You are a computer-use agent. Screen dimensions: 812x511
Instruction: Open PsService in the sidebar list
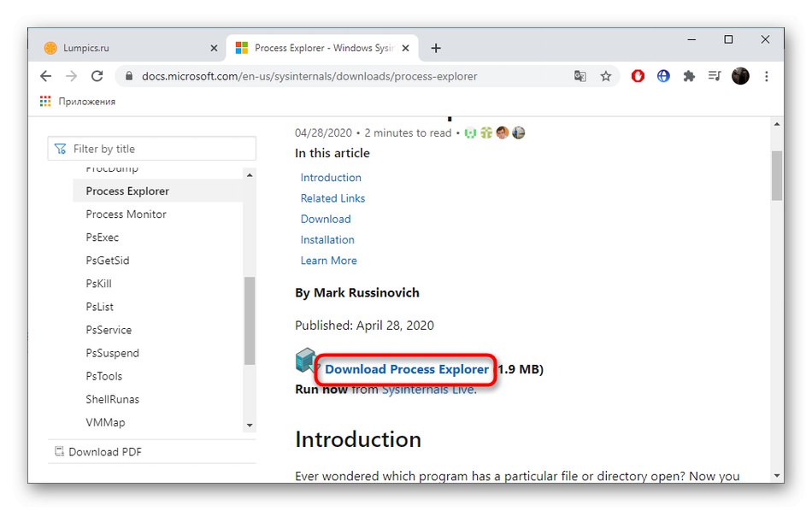(x=109, y=330)
